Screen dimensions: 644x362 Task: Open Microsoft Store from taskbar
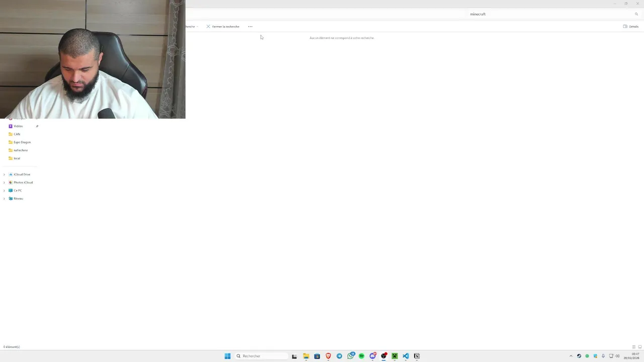[317, 356]
